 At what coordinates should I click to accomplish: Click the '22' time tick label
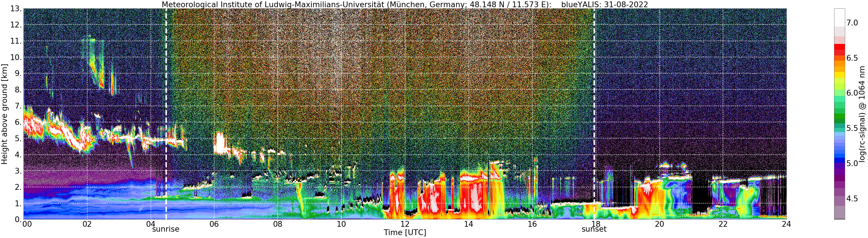723,224
